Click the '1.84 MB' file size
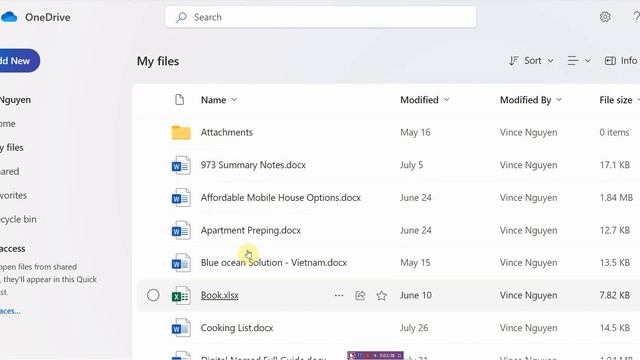Viewport: 640px width, 360px height. tap(616, 198)
